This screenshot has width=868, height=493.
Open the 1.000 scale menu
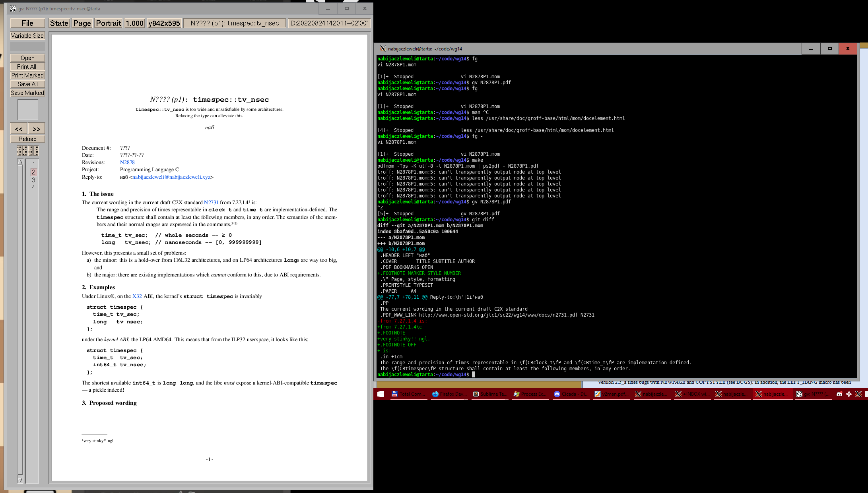[x=134, y=23]
